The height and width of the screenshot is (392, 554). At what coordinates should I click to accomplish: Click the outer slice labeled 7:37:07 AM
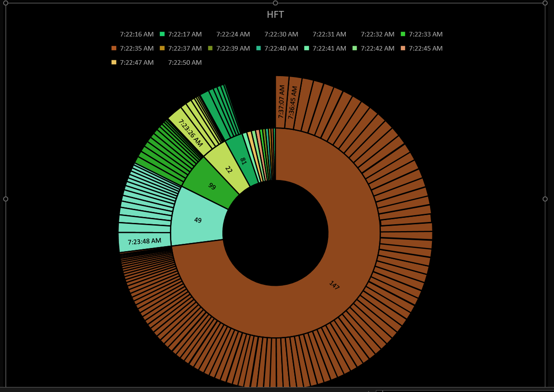[282, 101]
